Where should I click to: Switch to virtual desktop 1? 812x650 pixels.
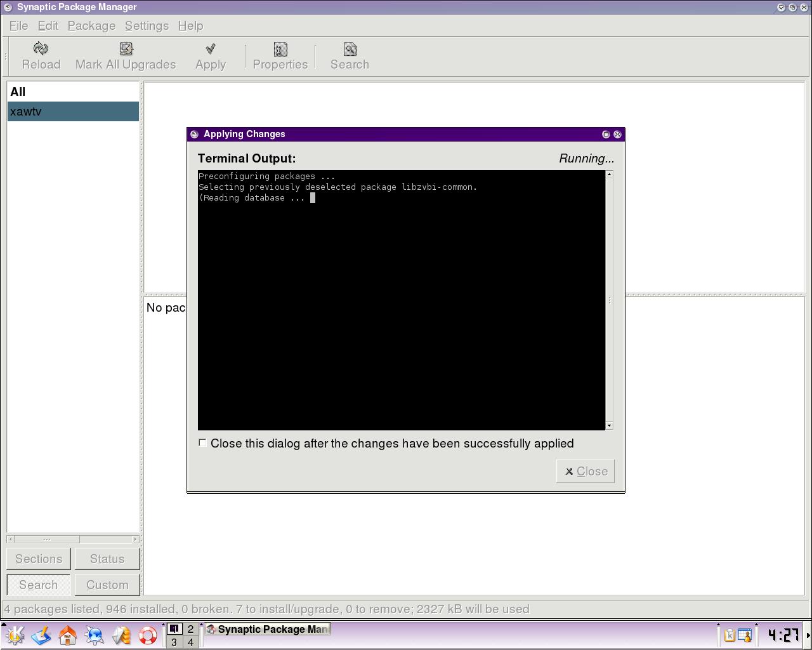(174, 629)
